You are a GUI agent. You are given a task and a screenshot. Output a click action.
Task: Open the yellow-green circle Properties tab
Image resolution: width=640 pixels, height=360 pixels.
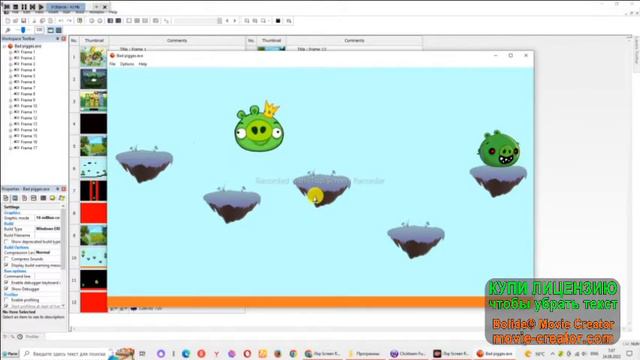coord(52,198)
